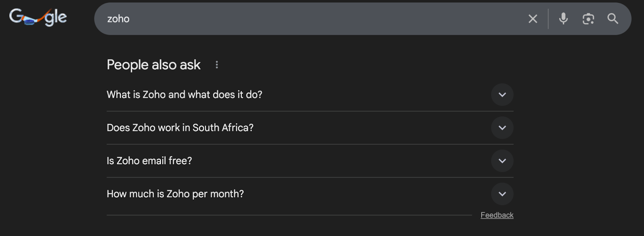Clear the zoho query using the X icon

pyautogui.click(x=533, y=19)
